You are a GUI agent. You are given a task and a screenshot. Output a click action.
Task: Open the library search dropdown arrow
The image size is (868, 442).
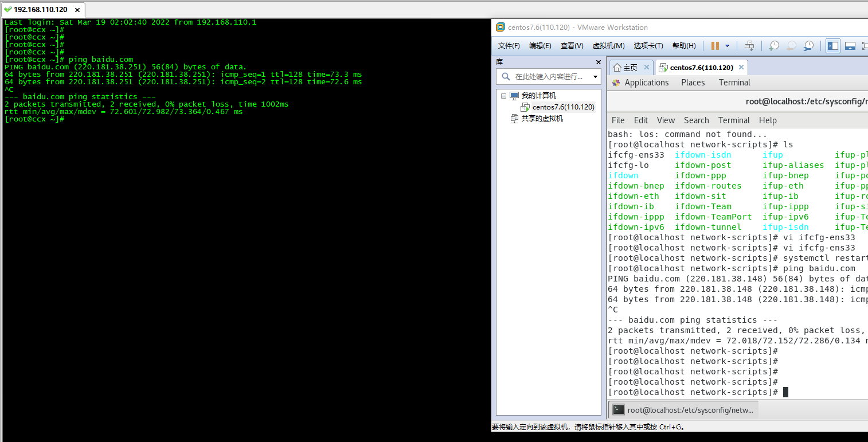596,77
